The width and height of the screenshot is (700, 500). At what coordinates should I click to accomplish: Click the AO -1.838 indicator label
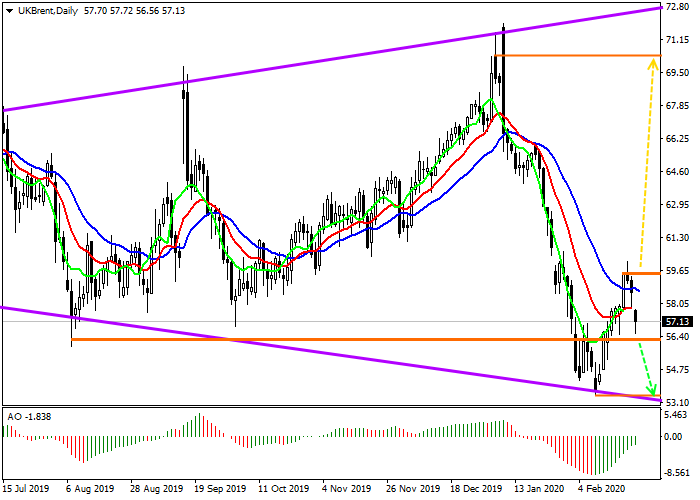(x=28, y=414)
